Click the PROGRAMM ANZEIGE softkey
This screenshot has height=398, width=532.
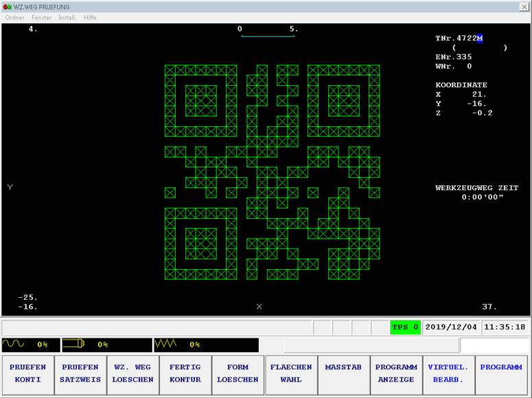(396, 375)
